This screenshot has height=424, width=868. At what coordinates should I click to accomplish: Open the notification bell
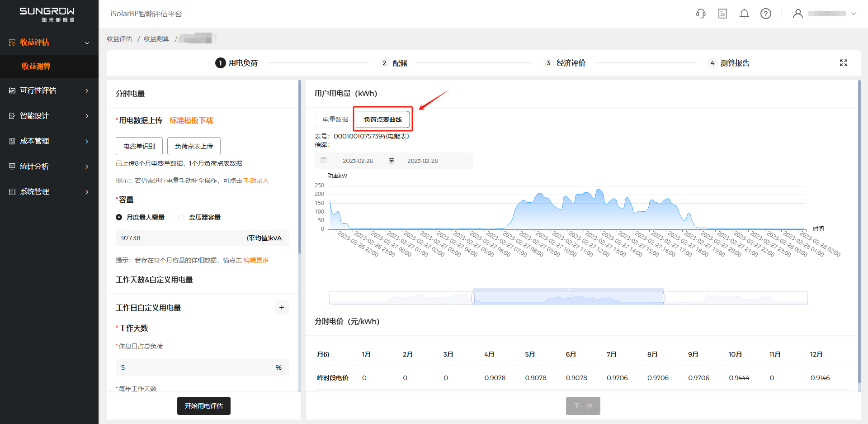[x=744, y=14]
